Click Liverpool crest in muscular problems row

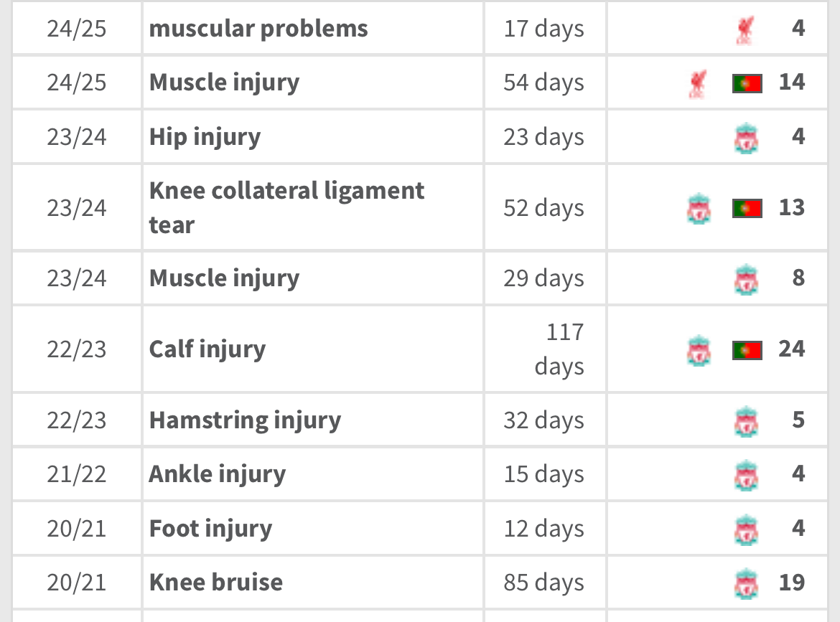pyautogui.click(x=746, y=30)
